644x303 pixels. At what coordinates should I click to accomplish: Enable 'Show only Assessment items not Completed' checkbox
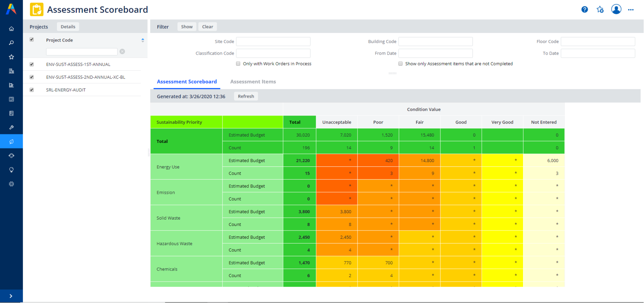point(400,64)
